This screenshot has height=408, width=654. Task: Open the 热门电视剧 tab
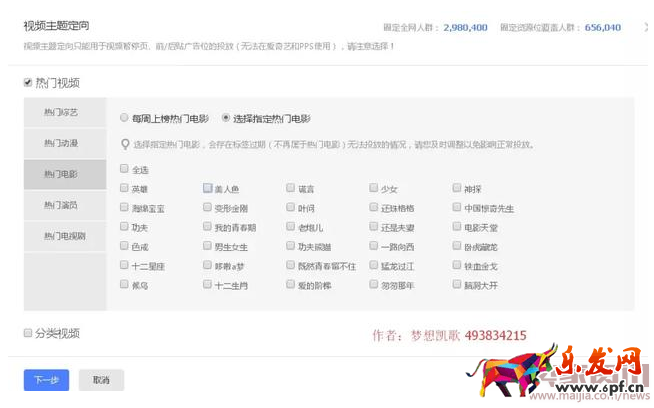click(x=64, y=236)
